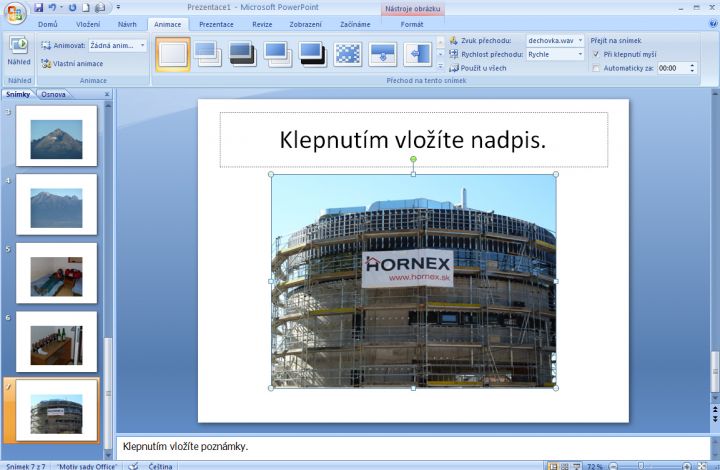Select the wipe down transition effect
This screenshot has width=720, height=470.
382,54
